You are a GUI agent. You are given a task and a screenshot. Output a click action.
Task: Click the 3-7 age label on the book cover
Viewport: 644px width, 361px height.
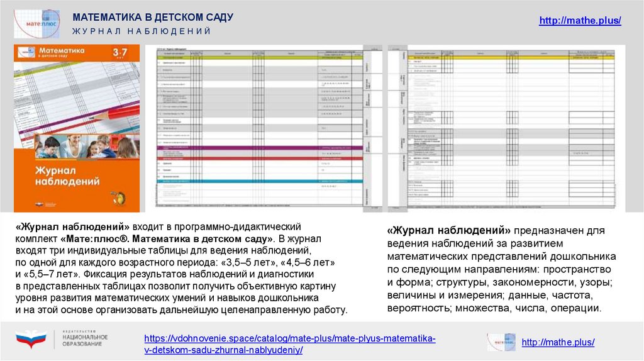coord(120,53)
